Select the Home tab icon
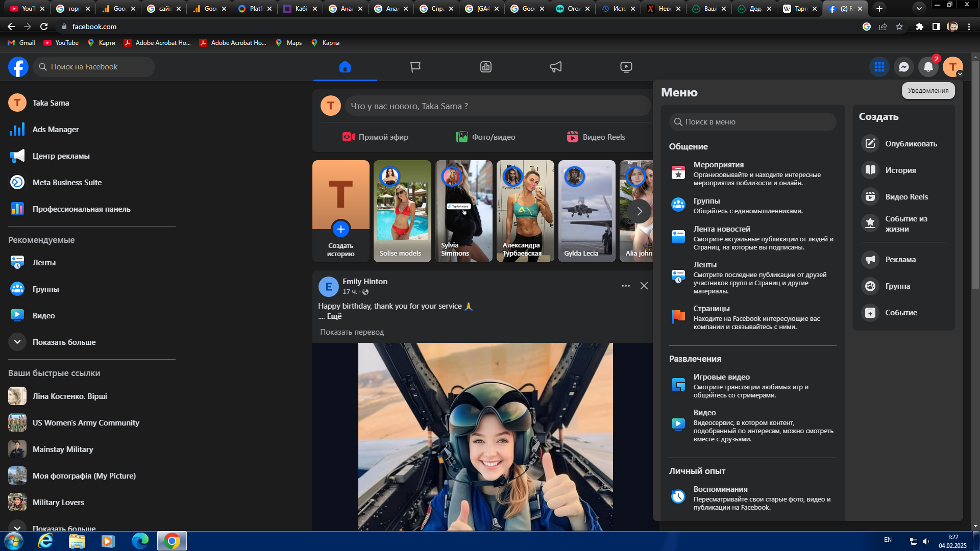The height and width of the screenshot is (551, 980). (x=345, y=67)
